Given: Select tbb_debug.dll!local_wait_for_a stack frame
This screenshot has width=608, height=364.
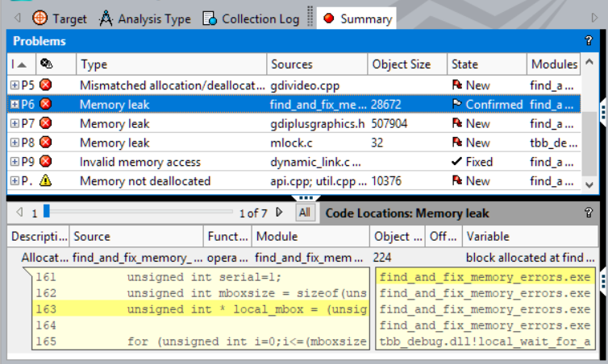Looking at the screenshot, I should coord(485,341).
